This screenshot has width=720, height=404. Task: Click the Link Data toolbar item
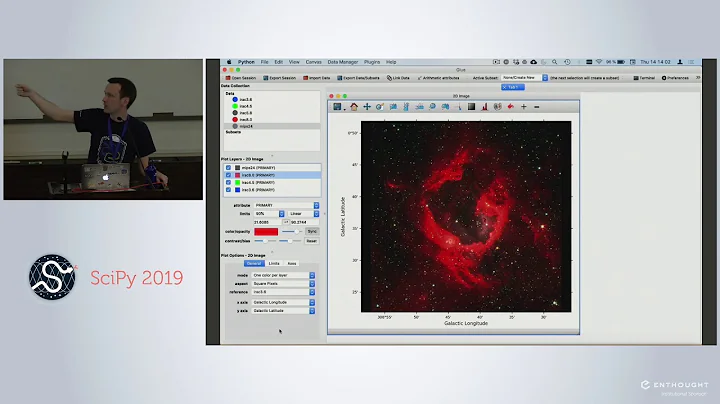pyautogui.click(x=398, y=78)
